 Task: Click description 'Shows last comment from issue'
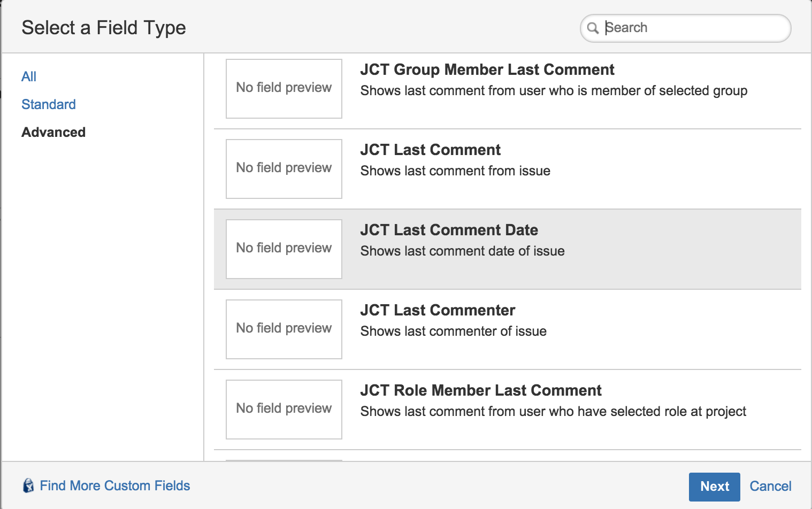tap(455, 171)
